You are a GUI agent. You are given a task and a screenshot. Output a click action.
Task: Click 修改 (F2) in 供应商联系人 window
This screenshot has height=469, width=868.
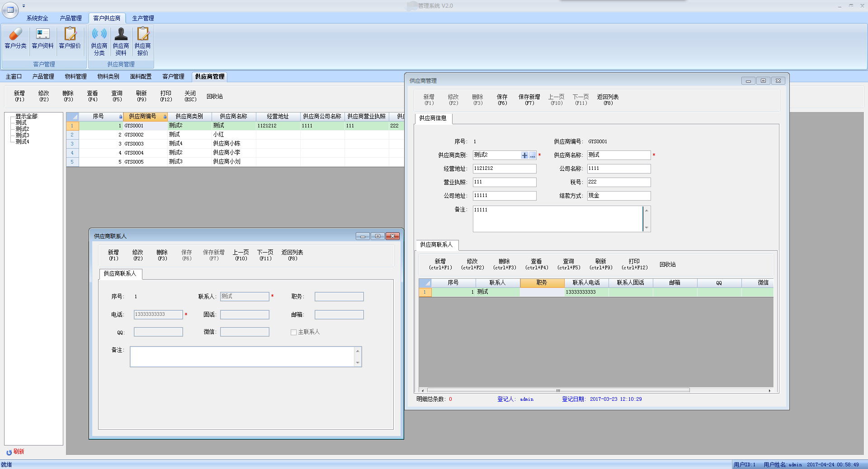(x=138, y=255)
